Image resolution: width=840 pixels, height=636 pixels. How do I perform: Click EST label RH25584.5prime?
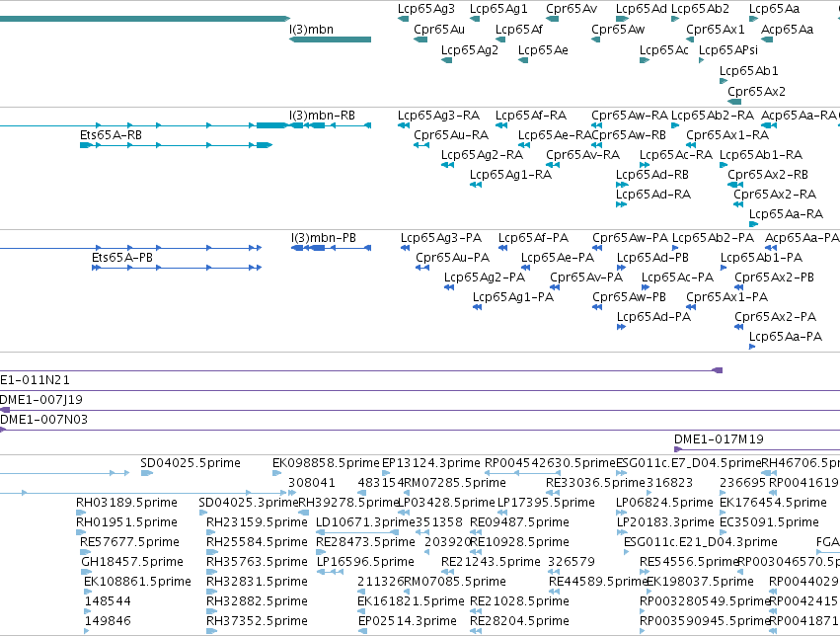pyautogui.click(x=257, y=542)
